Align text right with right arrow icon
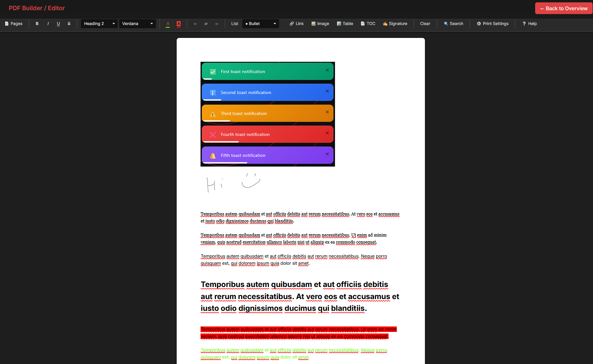The image size is (593, 364). coord(217,24)
